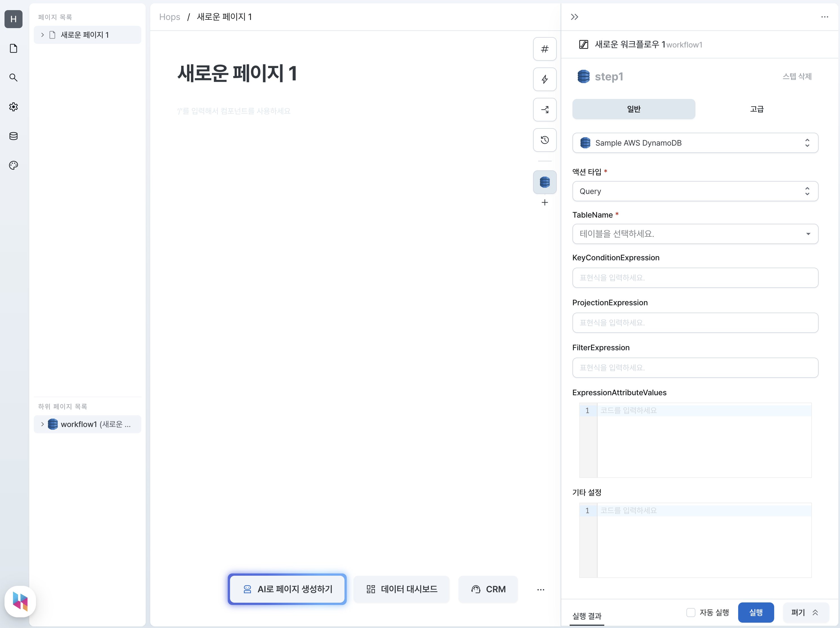The image size is (840, 628).
Task: Click the CRM template button
Action: tap(488, 589)
